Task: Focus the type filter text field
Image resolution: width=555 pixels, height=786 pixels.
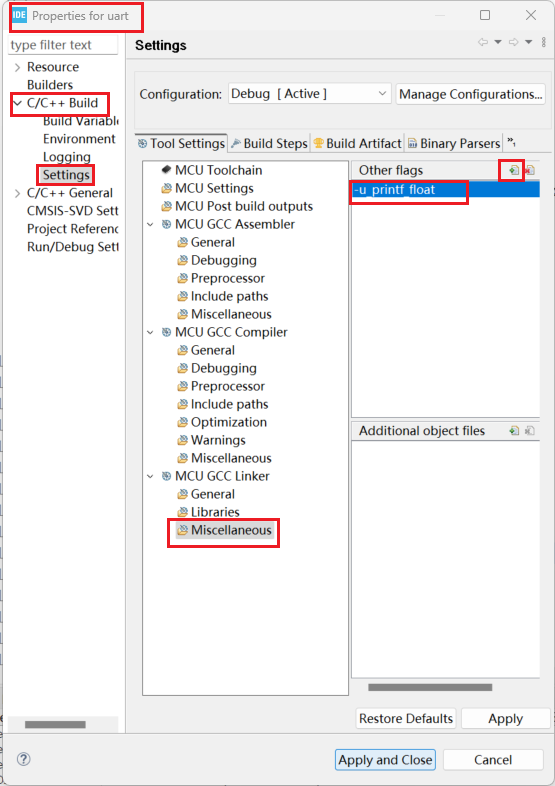Action: click(x=63, y=45)
